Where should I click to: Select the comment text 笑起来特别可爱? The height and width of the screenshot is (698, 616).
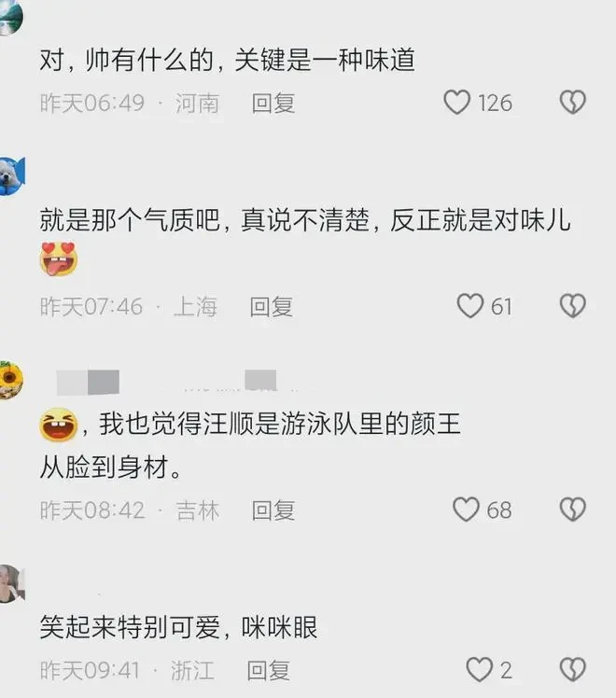pyautogui.click(x=130, y=627)
